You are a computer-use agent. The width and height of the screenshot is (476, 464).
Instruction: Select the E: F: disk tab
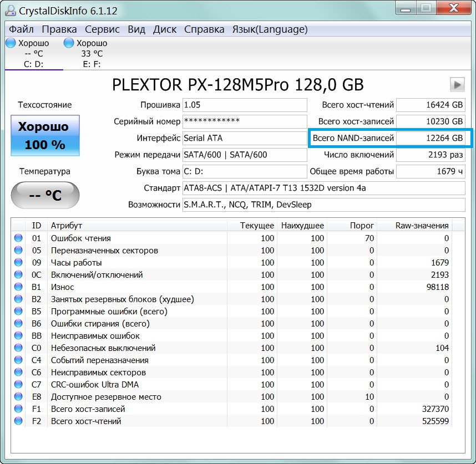pos(92,53)
